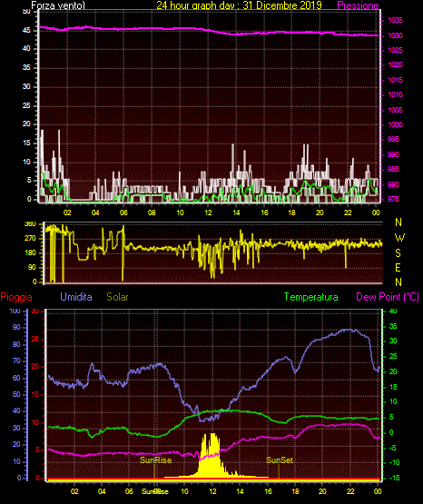Click the 24 hour graph day title
The width and height of the screenshot is (423, 504).
tap(239, 5)
